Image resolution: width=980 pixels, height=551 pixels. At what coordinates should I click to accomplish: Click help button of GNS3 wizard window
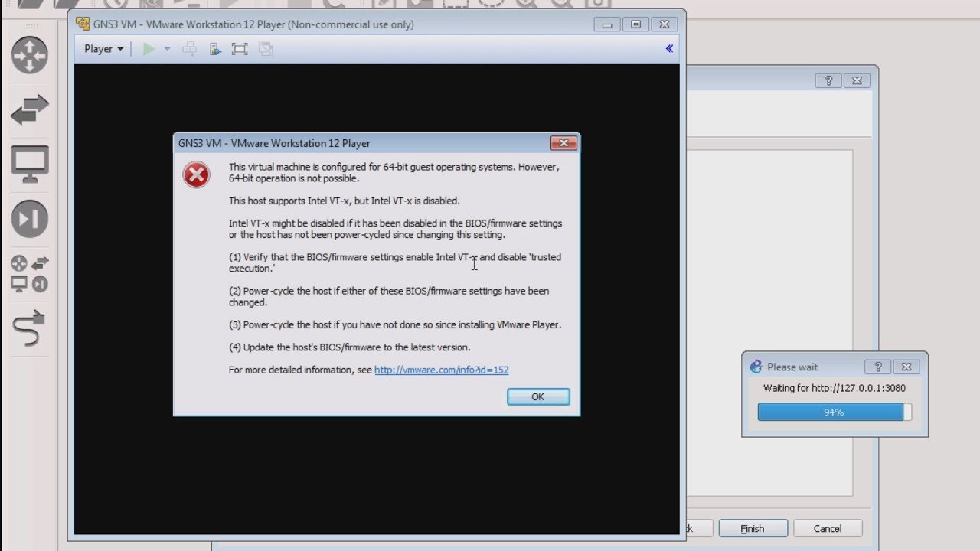pos(828,80)
